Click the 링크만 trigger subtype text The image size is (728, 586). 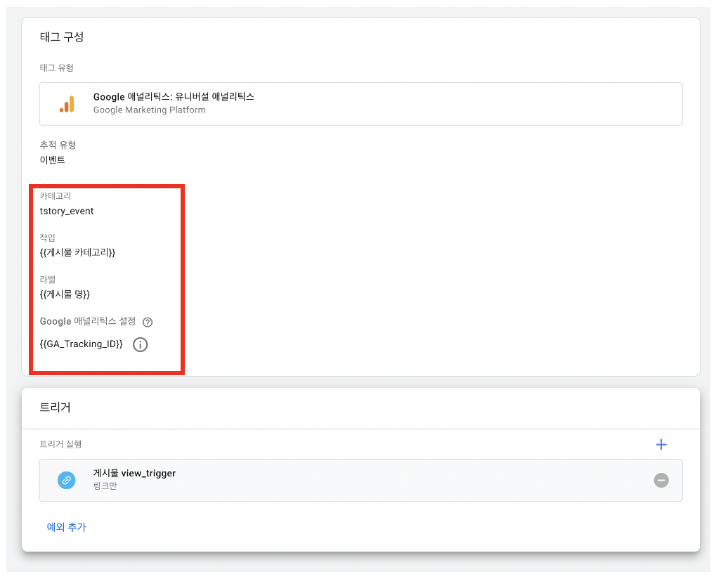click(x=105, y=486)
